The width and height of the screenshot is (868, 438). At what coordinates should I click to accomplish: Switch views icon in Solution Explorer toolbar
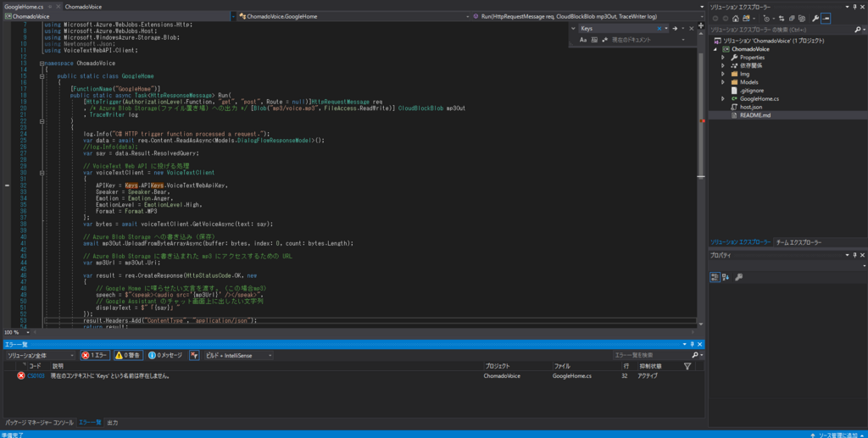click(x=746, y=19)
